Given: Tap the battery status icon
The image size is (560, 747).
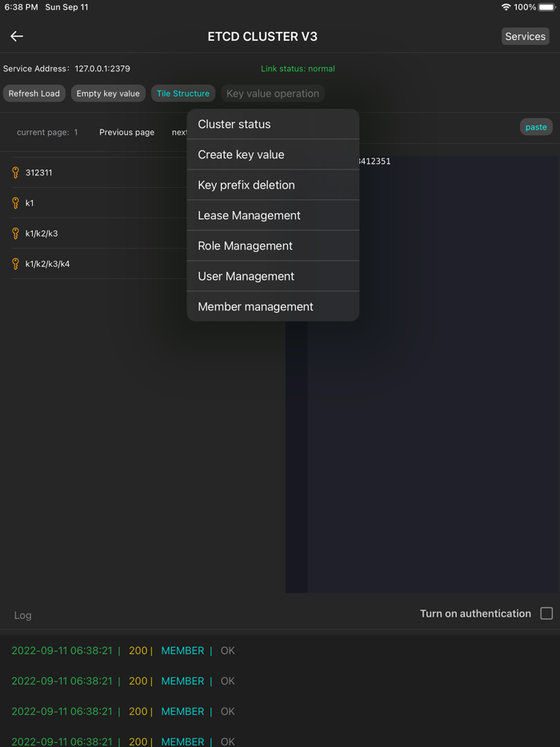Looking at the screenshot, I should pyautogui.click(x=547, y=7).
